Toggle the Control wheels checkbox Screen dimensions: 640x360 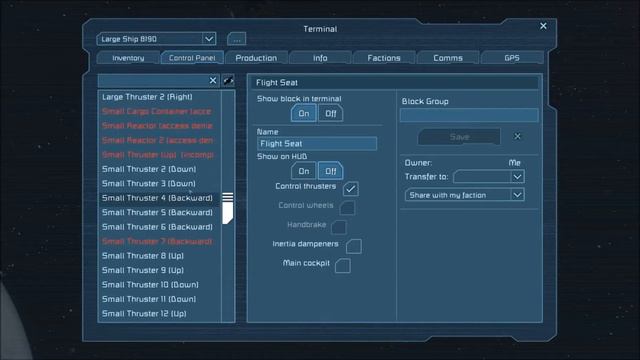[347, 208]
